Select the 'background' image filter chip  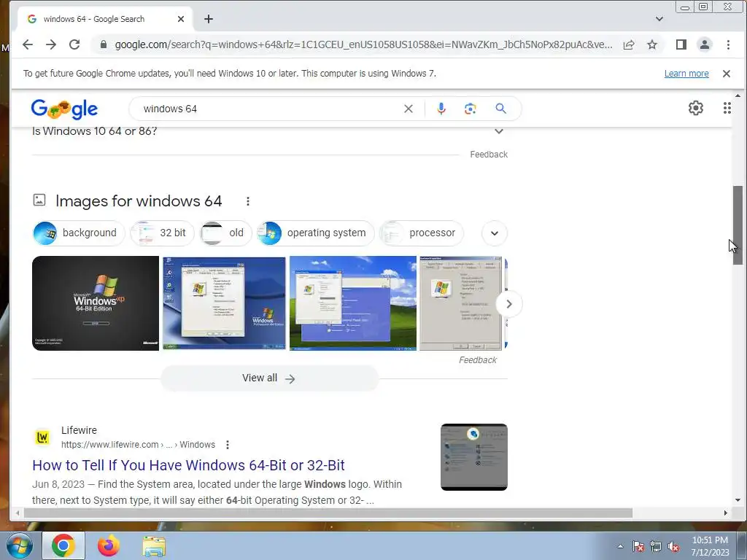[78, 233]
